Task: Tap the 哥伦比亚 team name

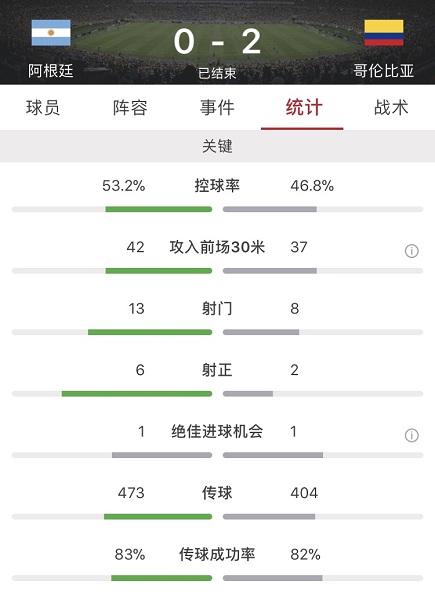Action: 384,71
